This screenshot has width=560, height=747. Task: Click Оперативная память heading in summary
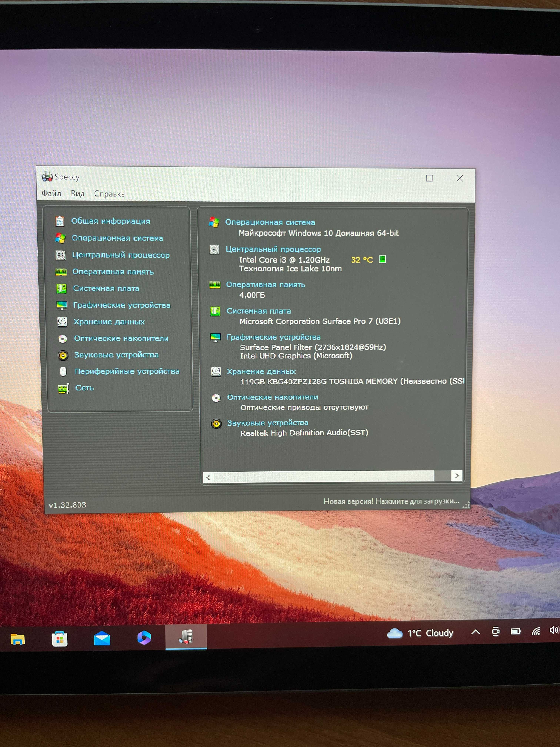click(266, 285)
